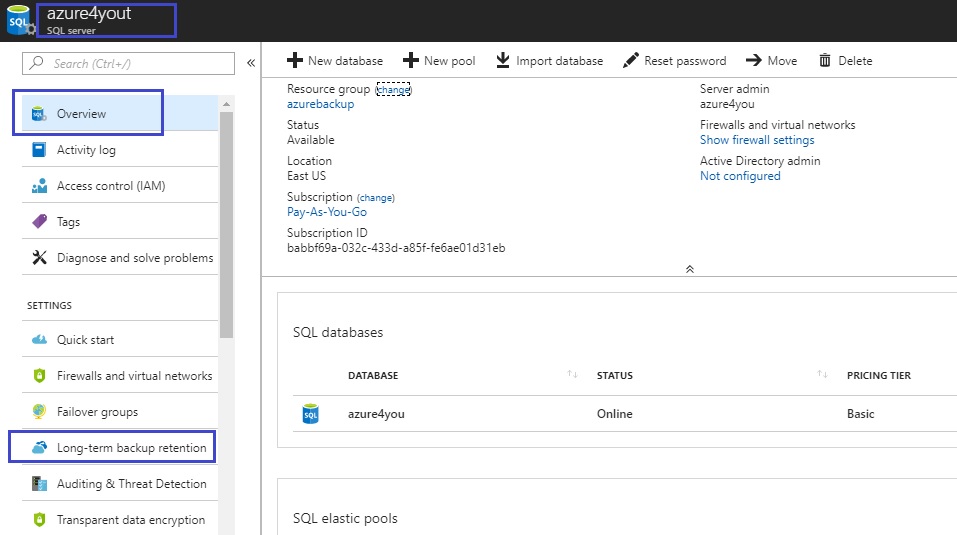This screenshot has height=535, width=957.
Task: Sort by the Status column arrows
Action: 822,375
